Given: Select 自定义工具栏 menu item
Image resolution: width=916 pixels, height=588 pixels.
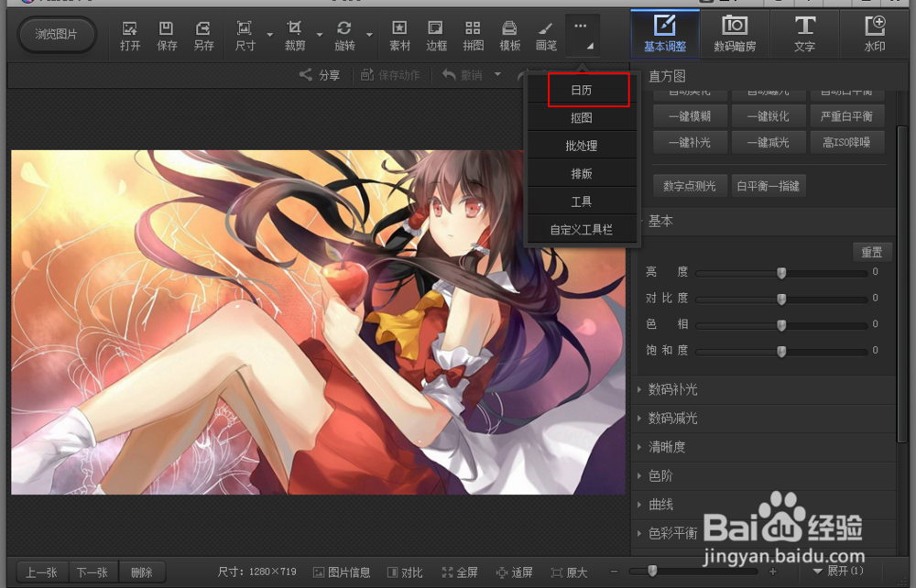Looking at the screenshot, I should [582, 230].
